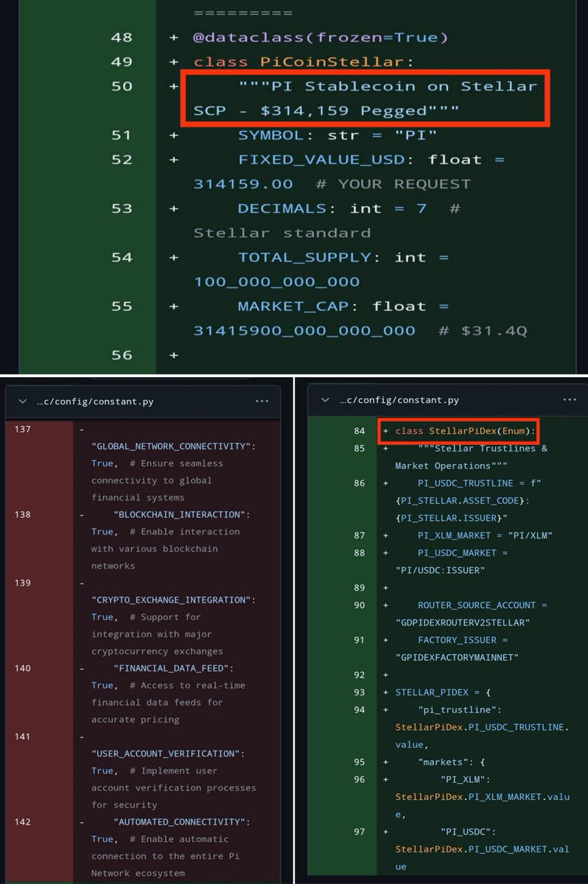
Task: Click the '"GLOBAL_NETWORK_CONNECTIVITY":' key
Action: (174, 446)
